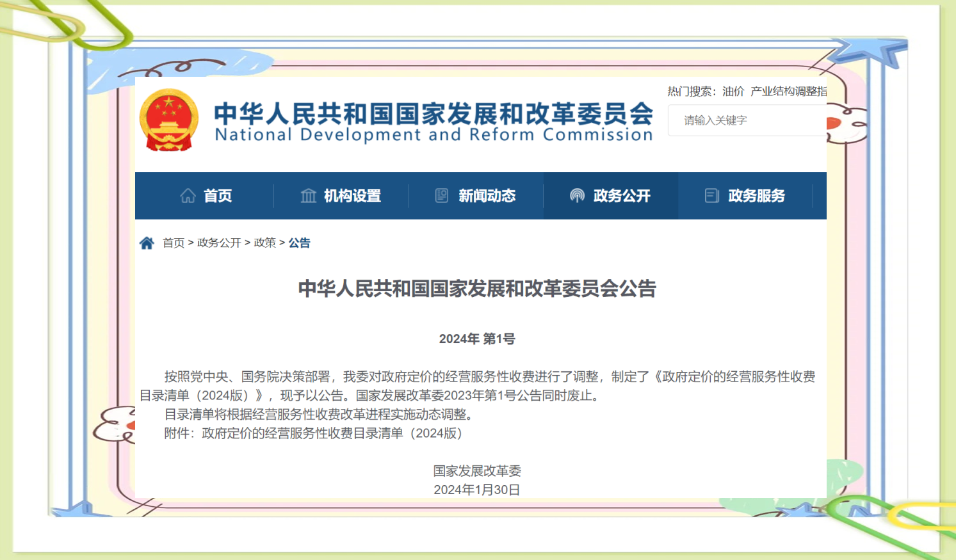
Task: Open the 机构设置 navigation tab
Action: [x=341, y=196]
